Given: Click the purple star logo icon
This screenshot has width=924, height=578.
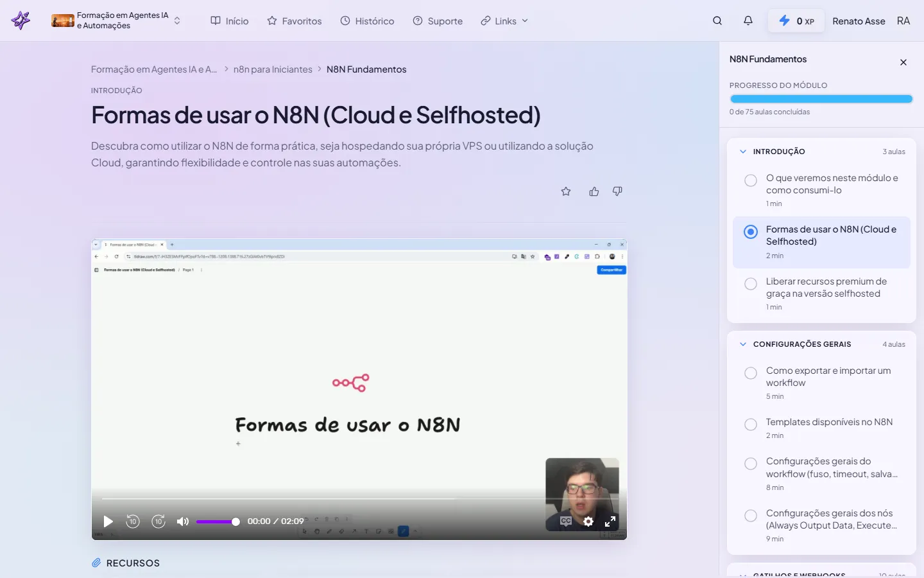Looking at the screenshot, I should pyautogui.click(x=21, y=21).
